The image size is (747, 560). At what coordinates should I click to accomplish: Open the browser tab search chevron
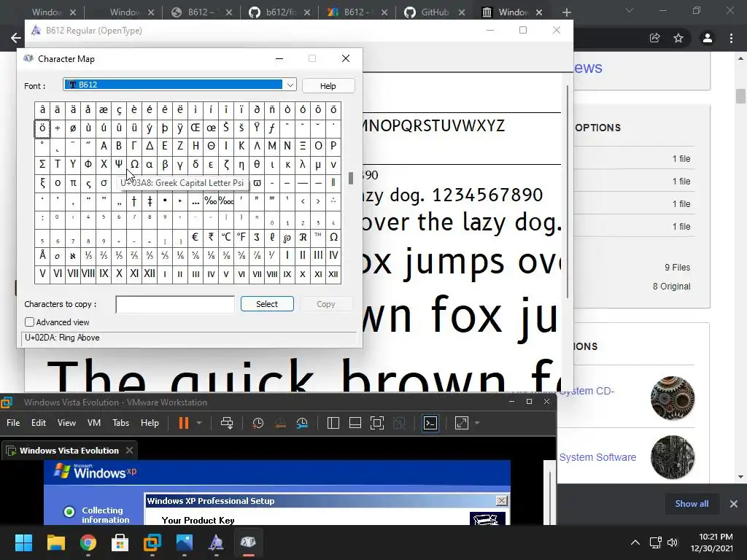630,10
